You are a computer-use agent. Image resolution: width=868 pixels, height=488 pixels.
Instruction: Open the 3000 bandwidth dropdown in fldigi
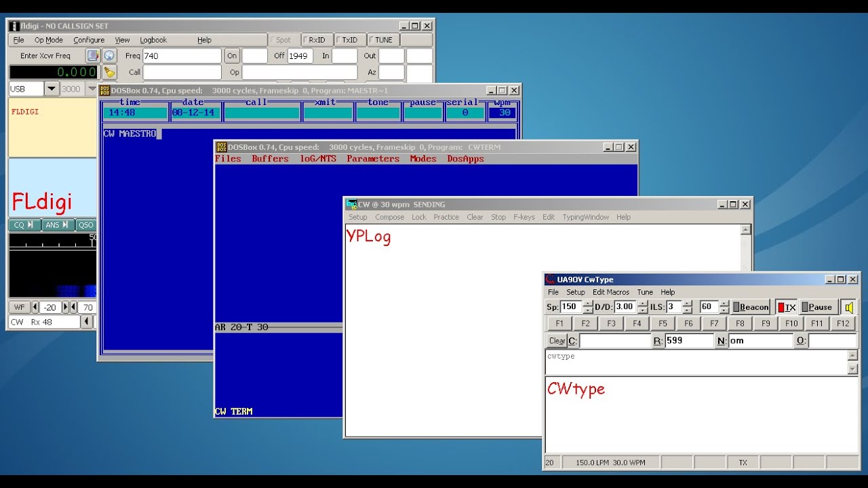(92, 89)
